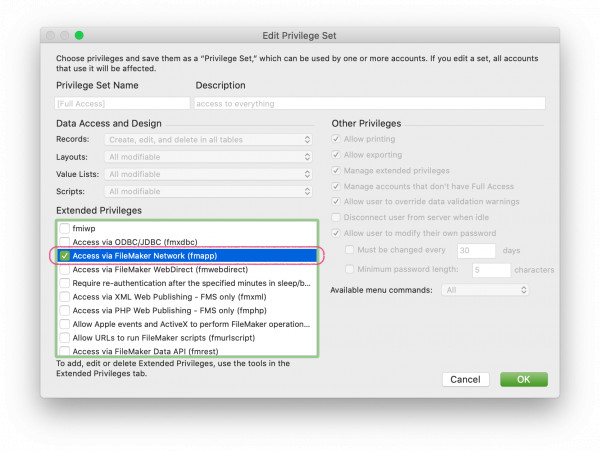Open the Layouts privilege dropdown
Image resolution: width=600 pixels, height=451 pixels.
pyautogui.click(x=208, y=157)
